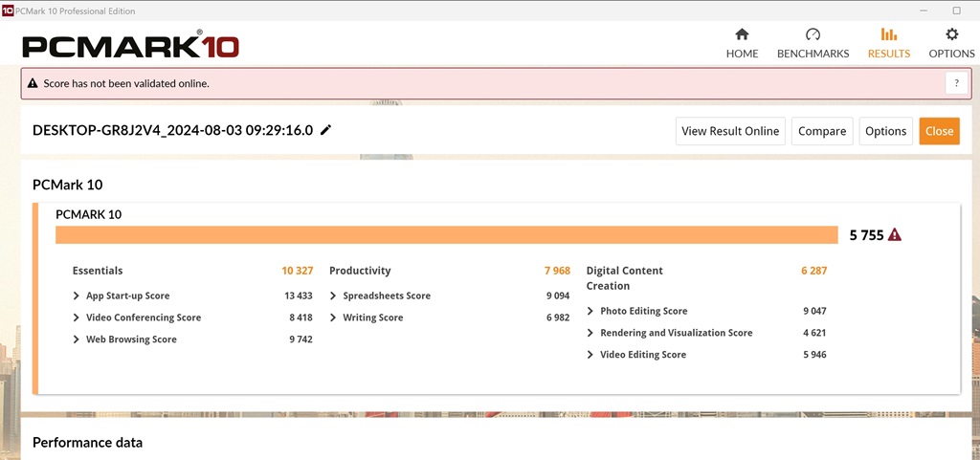The image size is (980, 460).
Task: Click the Digital Content Creation heading
Action: click(624, 277)
